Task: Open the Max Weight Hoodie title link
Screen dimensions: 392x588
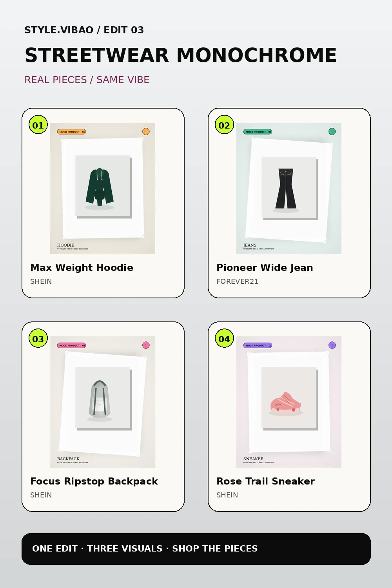Action: [82, 268]
